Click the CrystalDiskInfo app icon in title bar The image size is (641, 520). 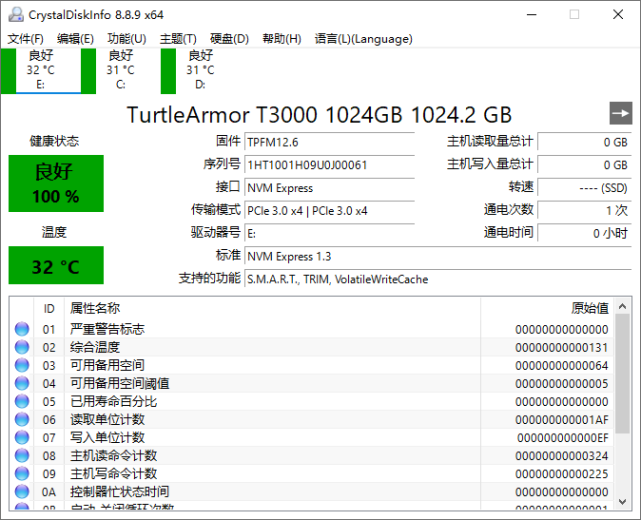click(16, 15)
